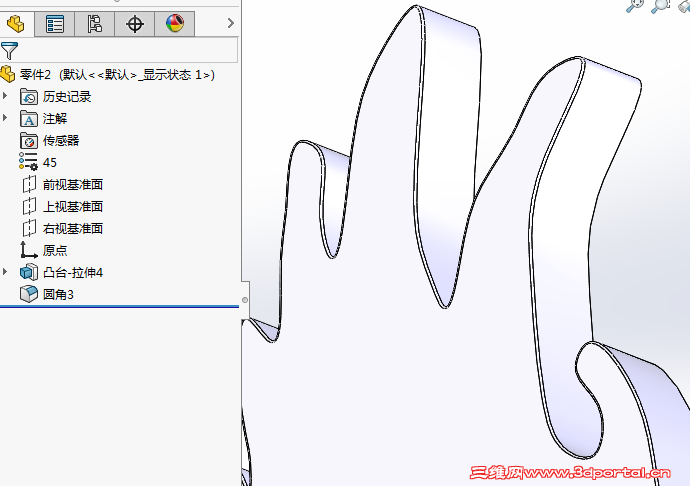Screen dimensions: 690x486
Task: Click the material icon beside 45
Action: pyautogui.click(x=28, y=162)
